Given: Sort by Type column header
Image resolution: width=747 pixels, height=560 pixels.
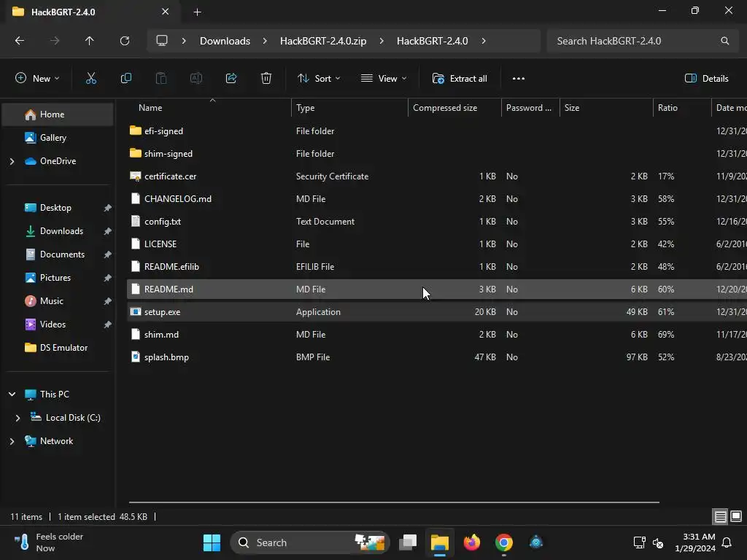Looking at the screenshot, I should tap(349, 108).
